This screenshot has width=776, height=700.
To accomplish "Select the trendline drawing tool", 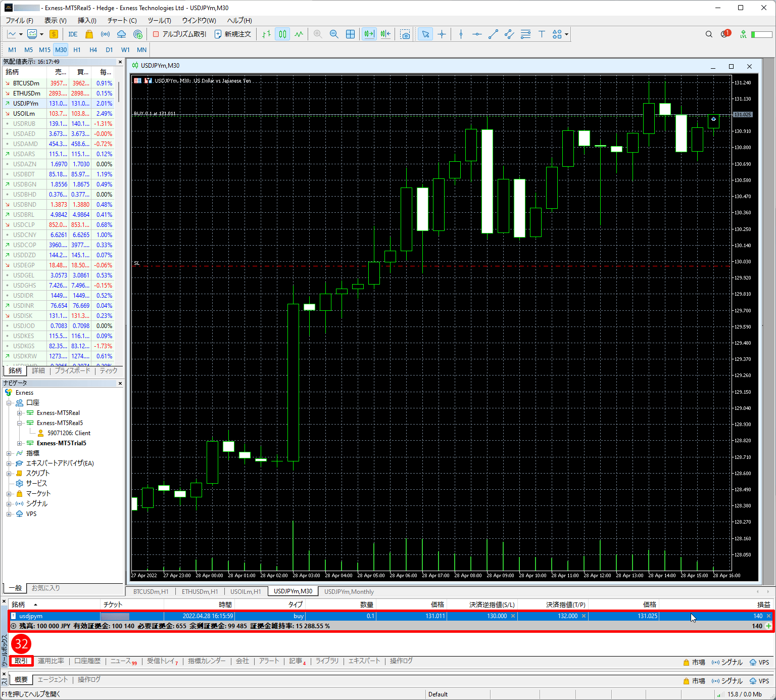I will tap(493, 34).
